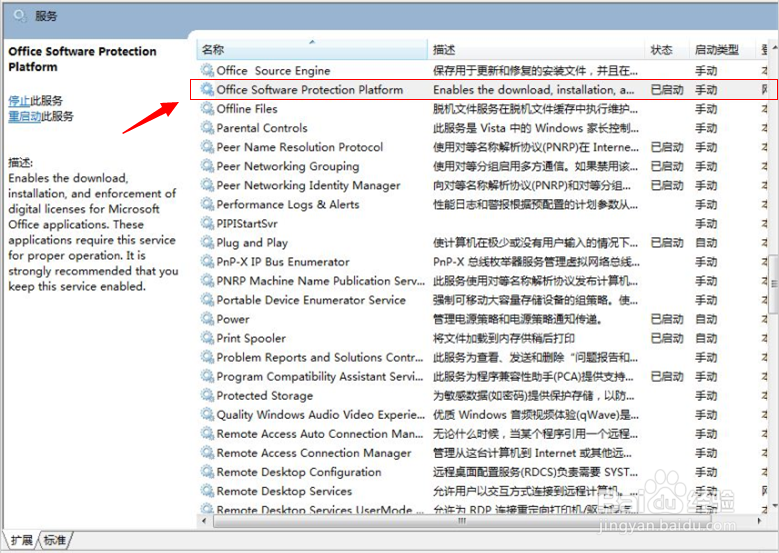Click the Remote Desktop Services name
779x553 pixels.
[284, 491]
